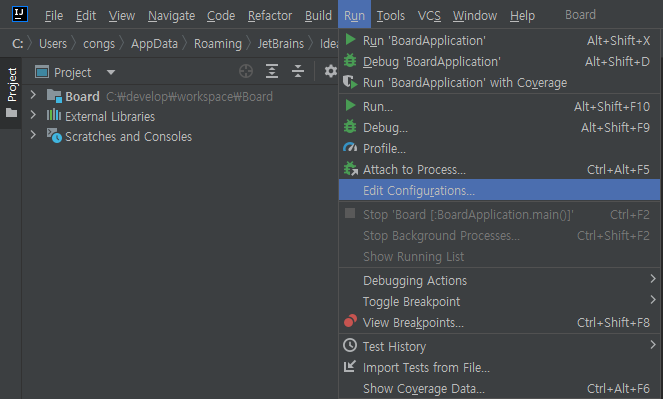Screen dimensions: 663x399
Task: Choose View Breakpoints...
Action: pyautogui.click(x=499, y=323)
